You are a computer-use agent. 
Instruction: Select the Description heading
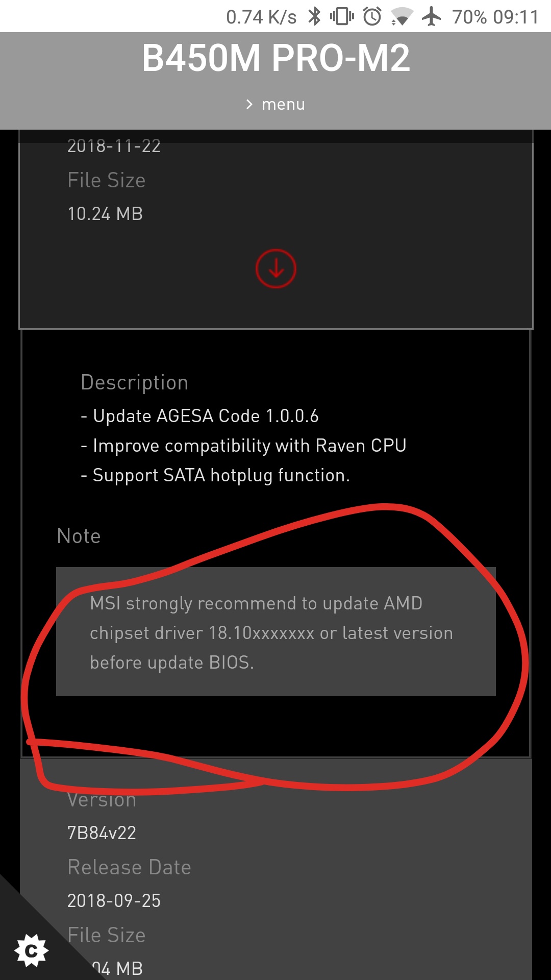click(135, 382)
